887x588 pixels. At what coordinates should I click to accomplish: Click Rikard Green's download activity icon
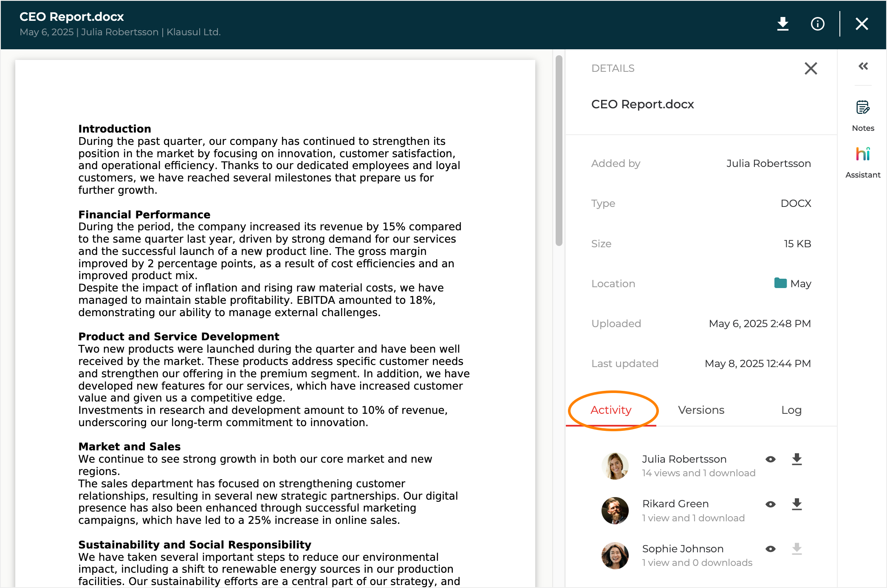click(797, 504)
